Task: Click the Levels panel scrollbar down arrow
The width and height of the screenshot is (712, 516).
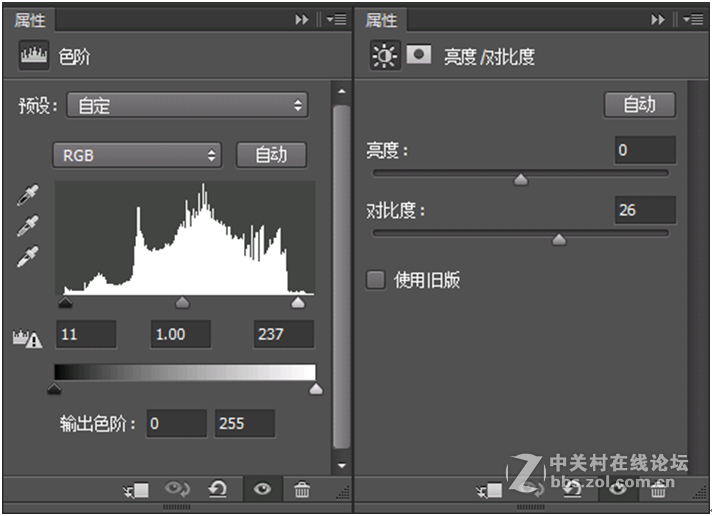Action: [342, 465]
